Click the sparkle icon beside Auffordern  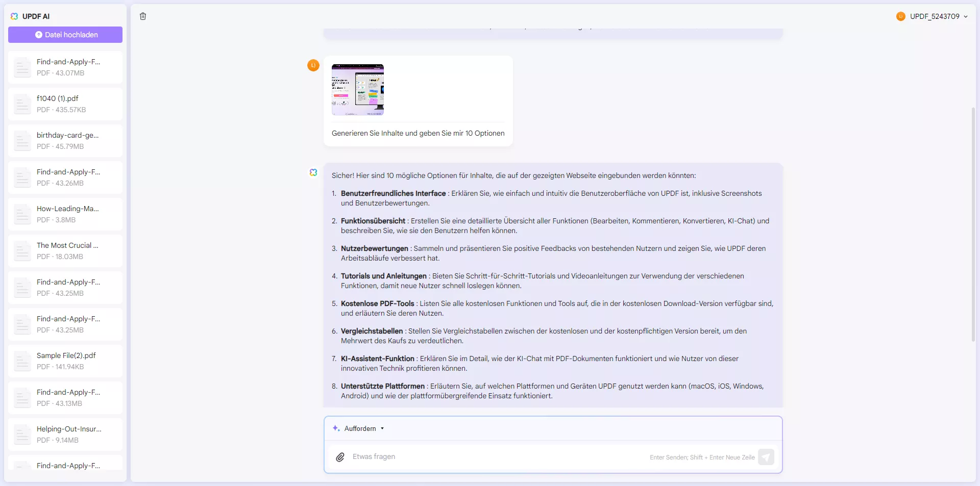tap(336, 428)
